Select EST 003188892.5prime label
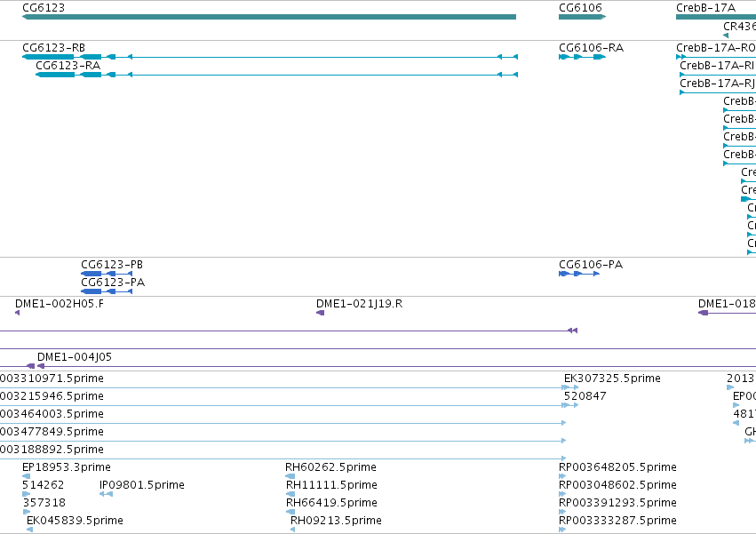Viewport: 756px width, 534px height. pyautogui.click(x=52, y=450)
